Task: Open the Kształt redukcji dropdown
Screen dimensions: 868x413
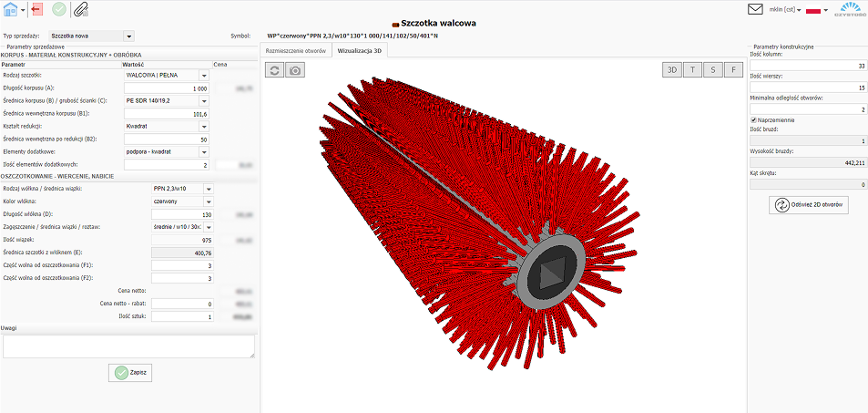Action: (204, 126)
